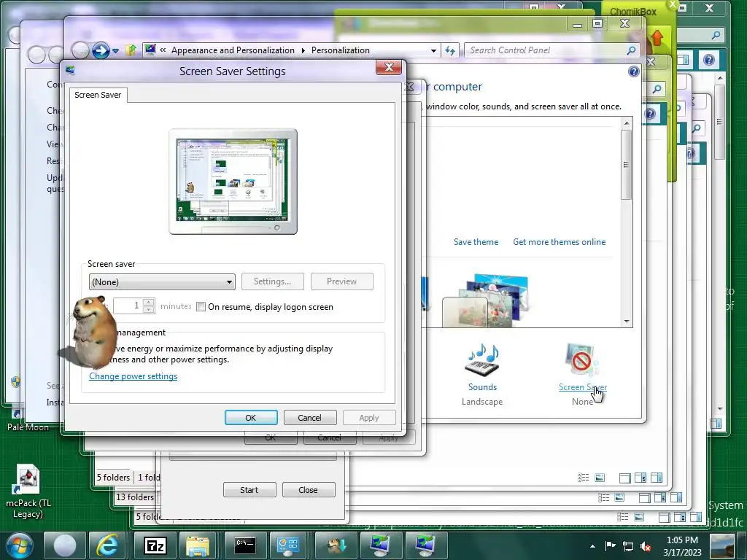The image size is (747, 560).
Task: Click the Close button in background dialog
Action: point(309,490)
